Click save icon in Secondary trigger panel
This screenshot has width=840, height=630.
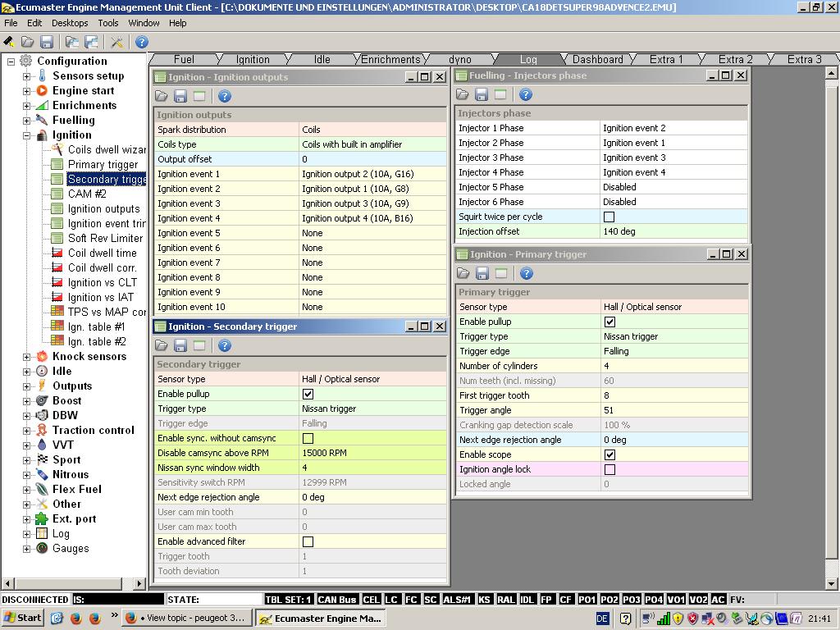pyautogui.click(x=180, y=345)
